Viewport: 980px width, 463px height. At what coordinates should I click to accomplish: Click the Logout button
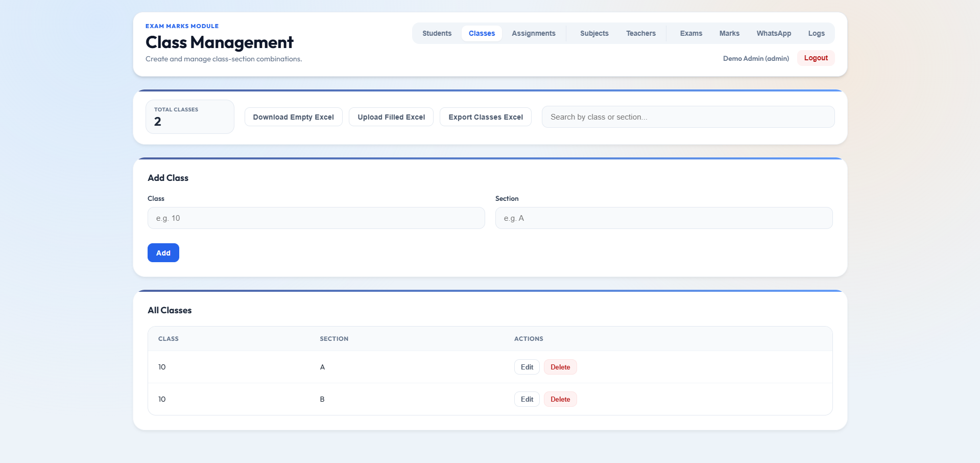[x=816, y=58]
